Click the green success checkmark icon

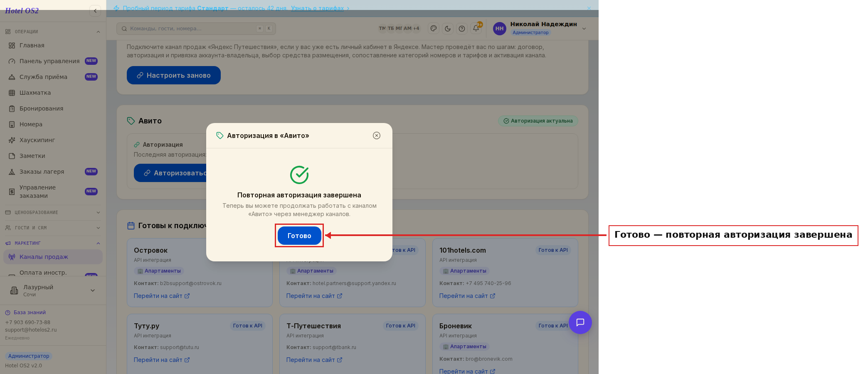299,175
